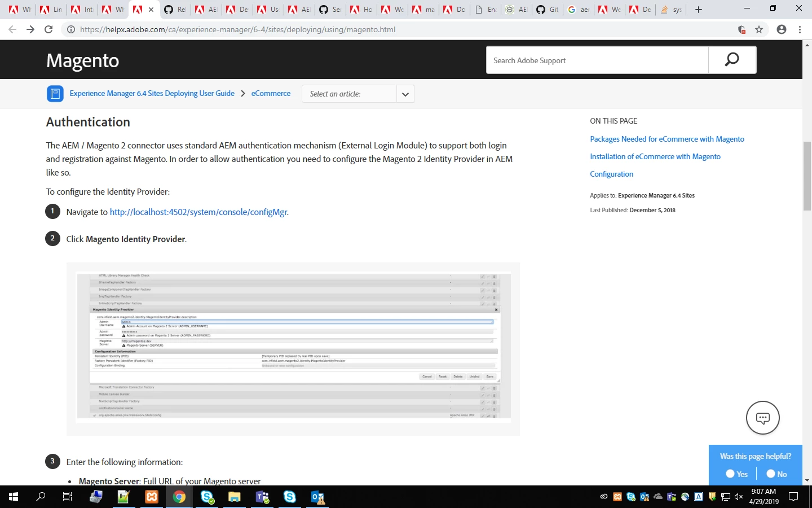This screenshot has height=508, width=812.
Task: Switch to the GitHub 'Git' tab
Action: [548, 10]
